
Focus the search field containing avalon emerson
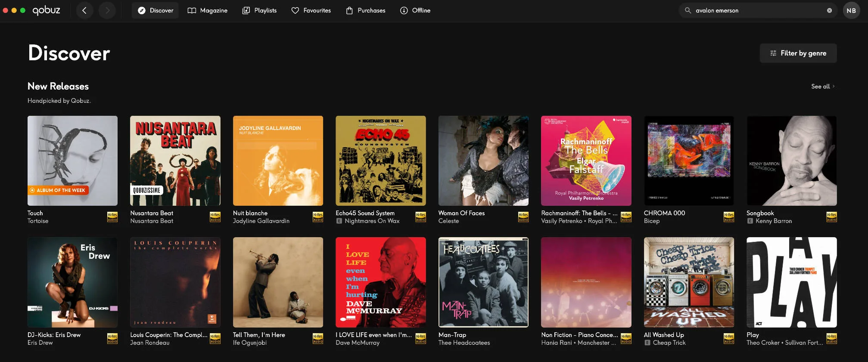[x=758, y=10]
